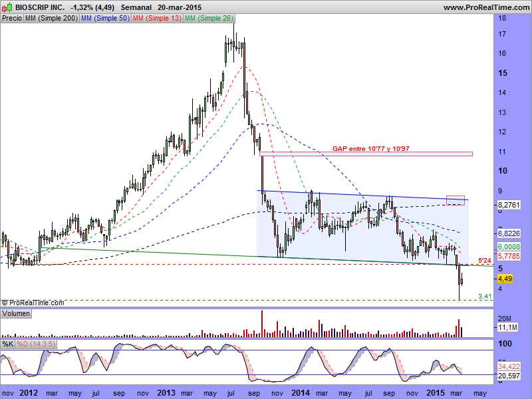Open the MM (Simple 50) indicator label
Viewport: 532px width, 399px height.
(x=105, y=19)
